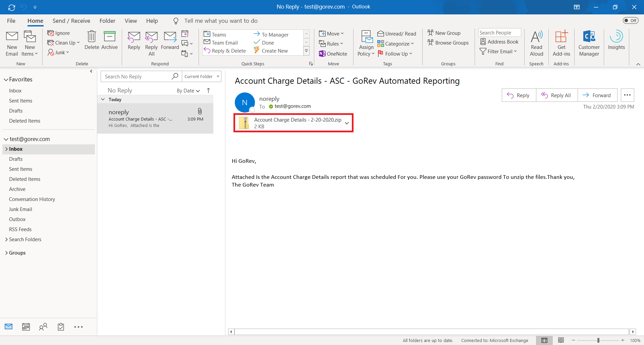Collapse the Today message group

pyautogui.click(x=103, y=99)
